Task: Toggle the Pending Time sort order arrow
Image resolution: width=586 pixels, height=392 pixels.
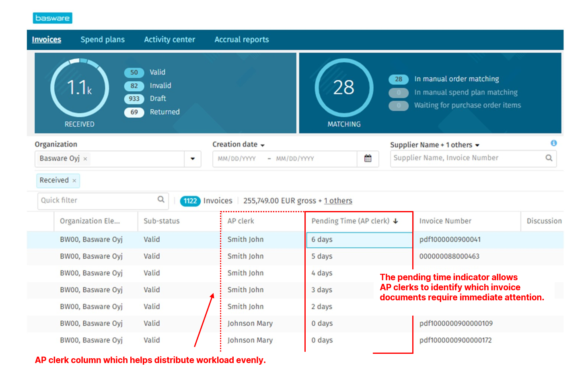Action: [396, 221]
